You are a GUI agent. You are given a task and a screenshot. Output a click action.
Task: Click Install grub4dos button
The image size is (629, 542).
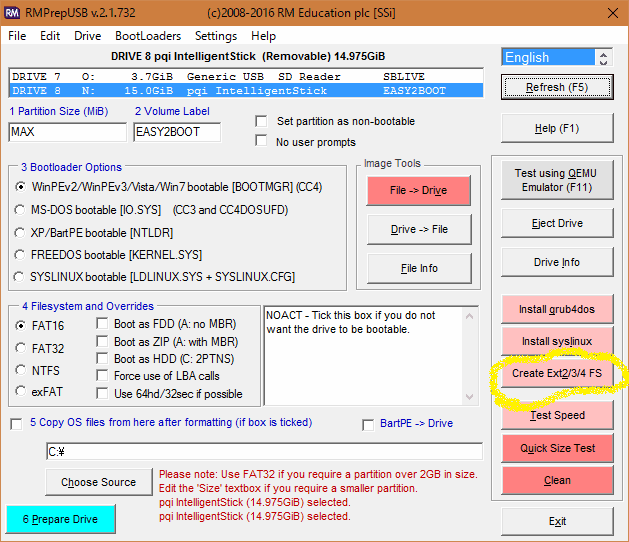click(x=557, y=309)
